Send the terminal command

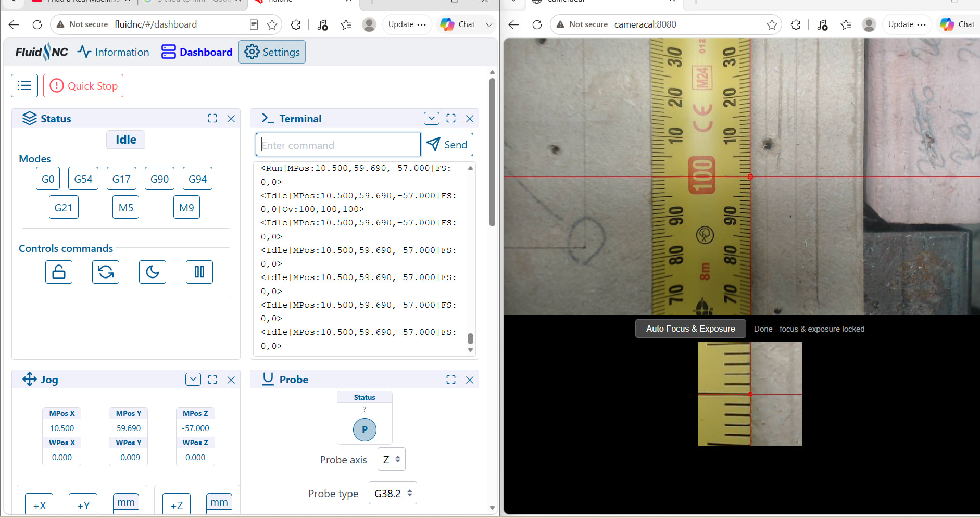pyautogui.click(x=447, y=145)
